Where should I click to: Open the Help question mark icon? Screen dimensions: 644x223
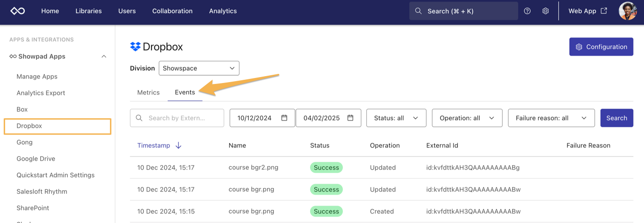[x=527, y=11]
